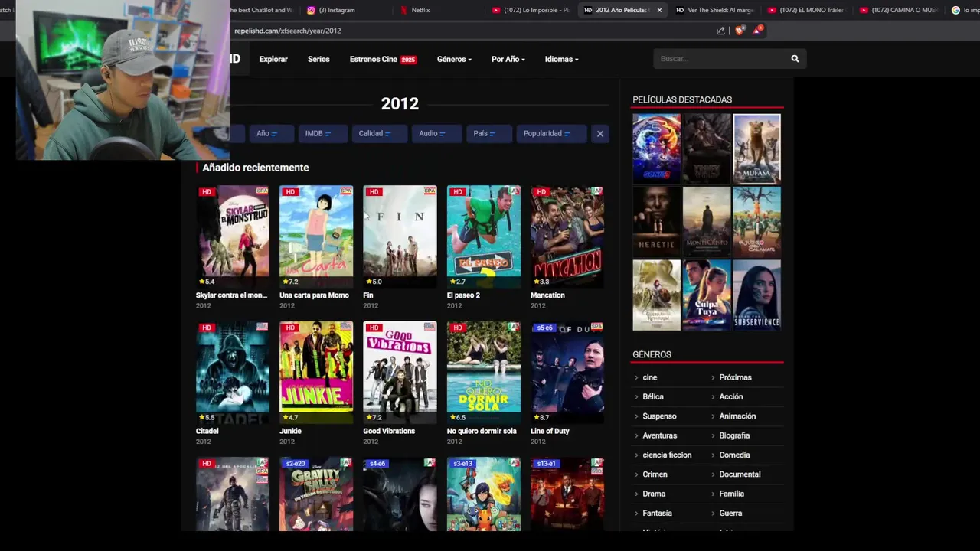Viewport: 980px width, 551px height.
Task: Select the Animación genre link
Action: (x=737, y=416)
